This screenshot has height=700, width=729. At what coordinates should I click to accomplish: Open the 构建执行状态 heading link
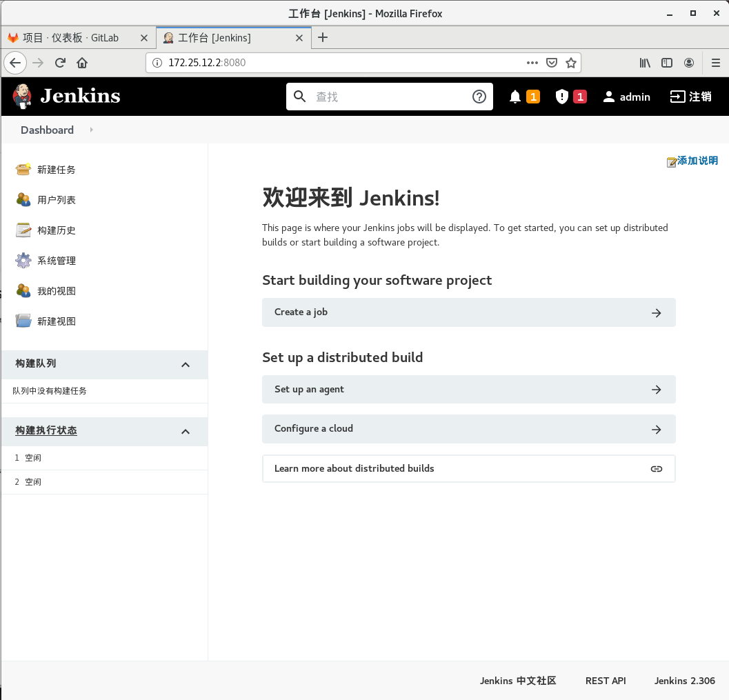pyautogui.click(x=46, y=430)
